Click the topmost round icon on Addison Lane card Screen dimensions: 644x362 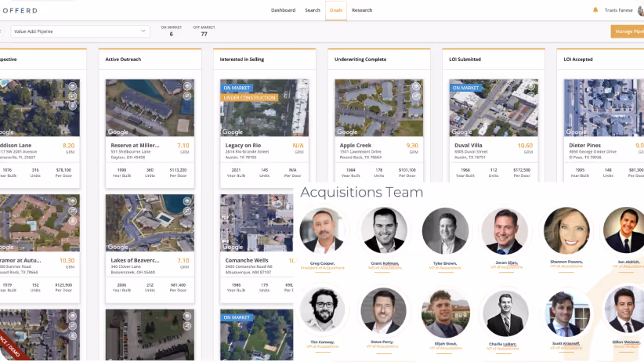(x=73, y=86)
